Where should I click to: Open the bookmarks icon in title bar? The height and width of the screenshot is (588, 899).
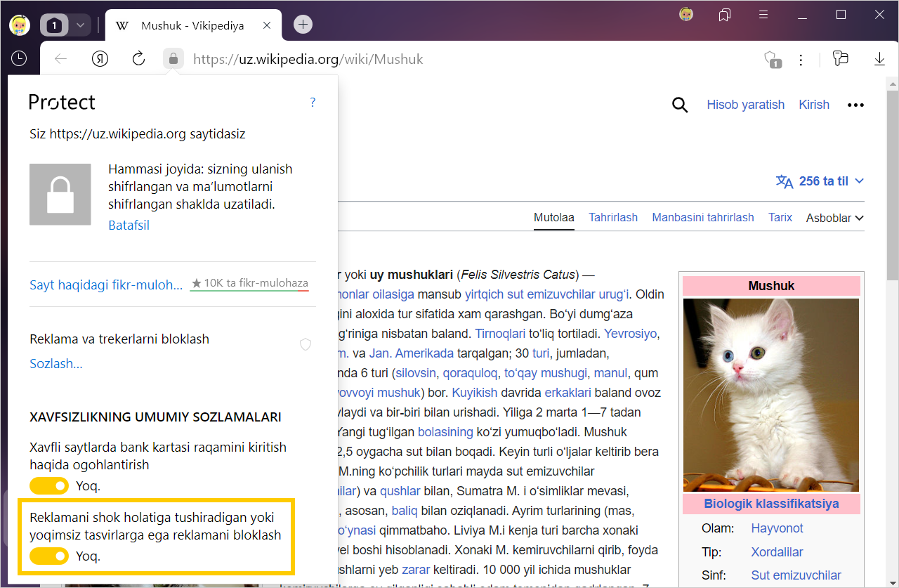click(x=725, y=15)
